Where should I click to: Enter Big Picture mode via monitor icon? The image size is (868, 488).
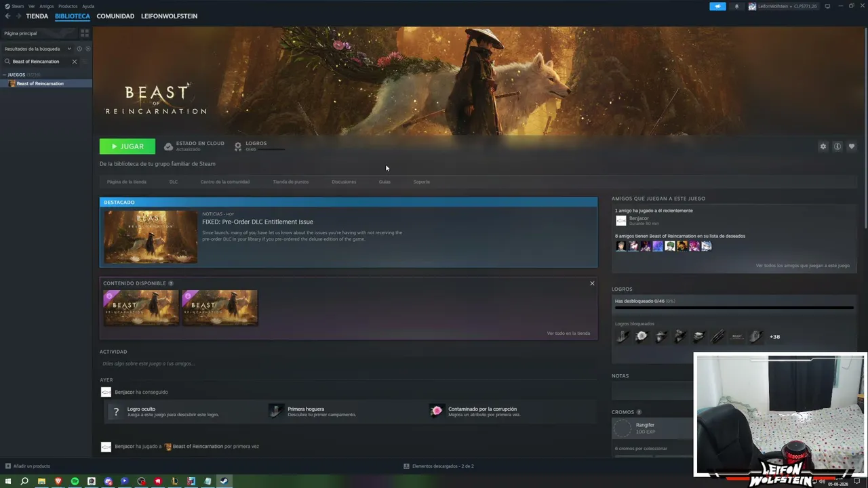point(827,6)
